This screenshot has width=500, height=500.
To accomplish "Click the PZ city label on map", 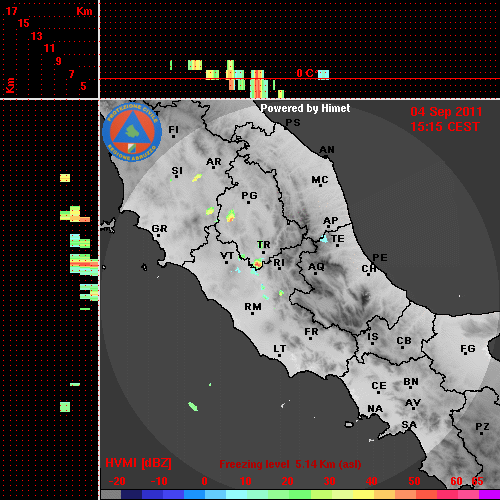I will [482, 426].
